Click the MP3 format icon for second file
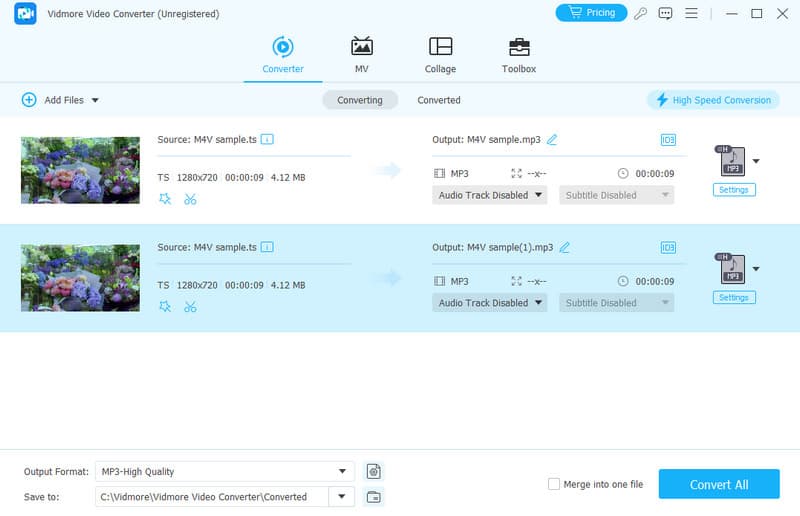The width and height of the screenshot is (800, 516). [730, 269]
